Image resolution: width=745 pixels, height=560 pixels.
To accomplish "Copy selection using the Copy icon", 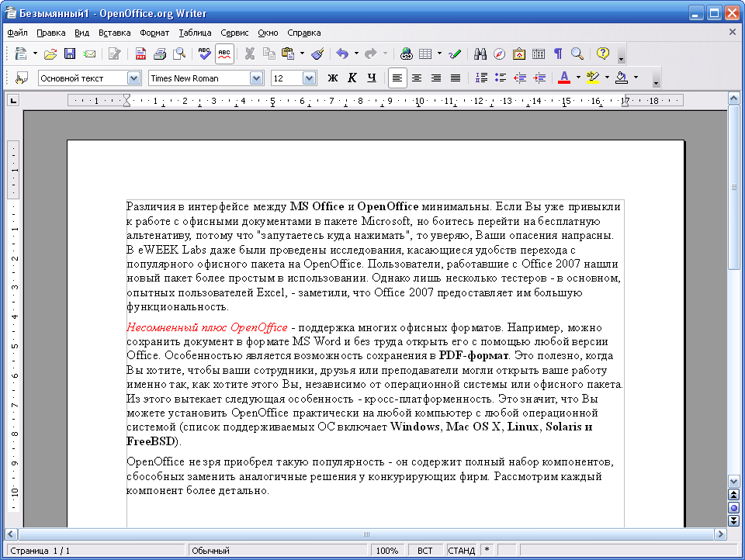I will [x=269, y=54].
